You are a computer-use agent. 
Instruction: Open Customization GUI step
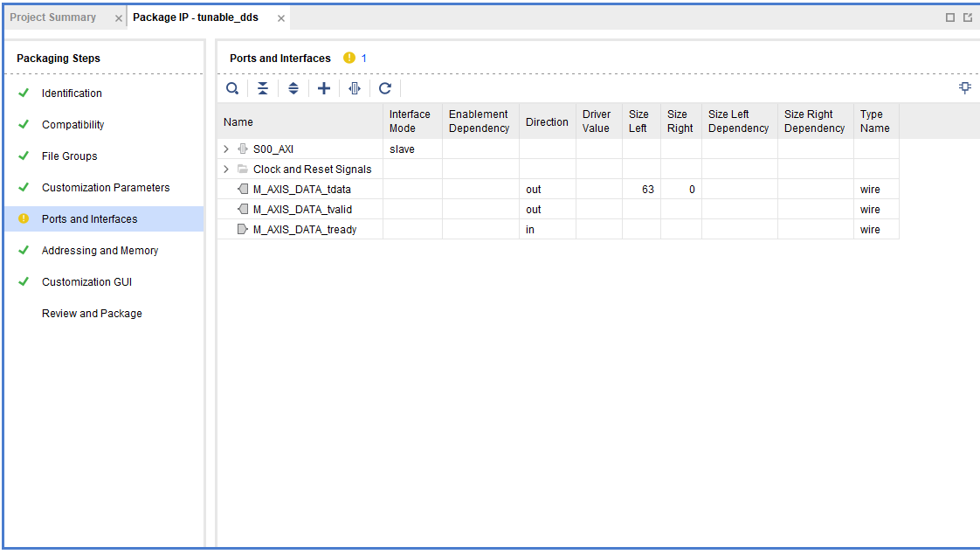click(x=86, y=282)
